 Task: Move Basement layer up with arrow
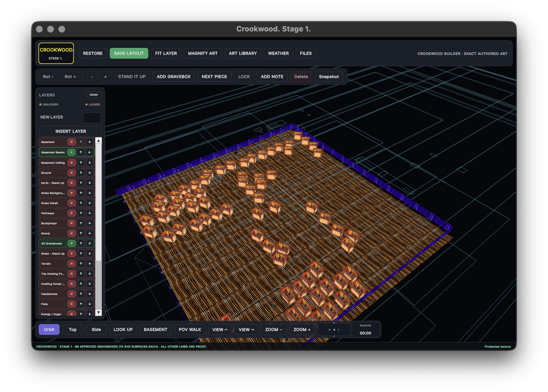pos(81,142)
